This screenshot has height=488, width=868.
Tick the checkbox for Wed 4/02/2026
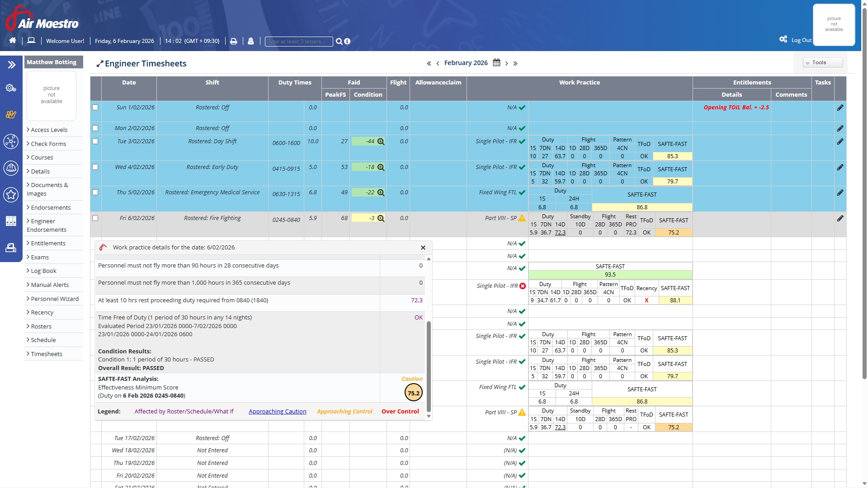point(95,167)
